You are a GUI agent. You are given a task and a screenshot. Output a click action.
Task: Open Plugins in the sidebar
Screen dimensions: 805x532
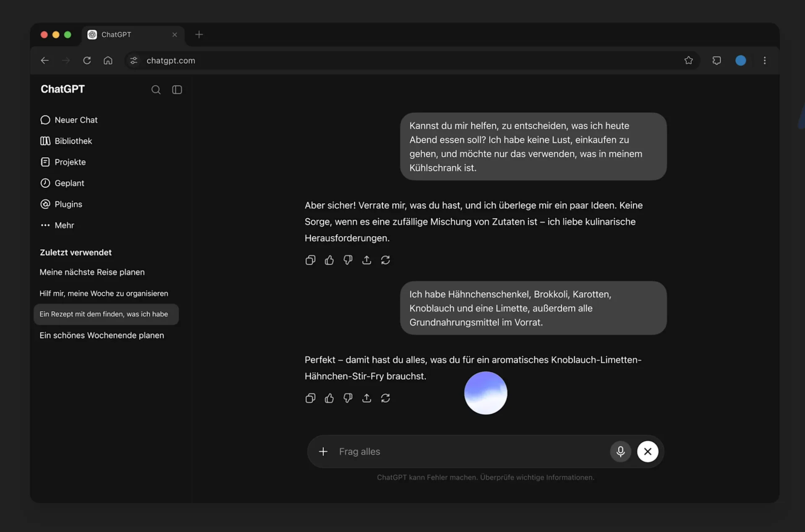[x=61, y=204]
